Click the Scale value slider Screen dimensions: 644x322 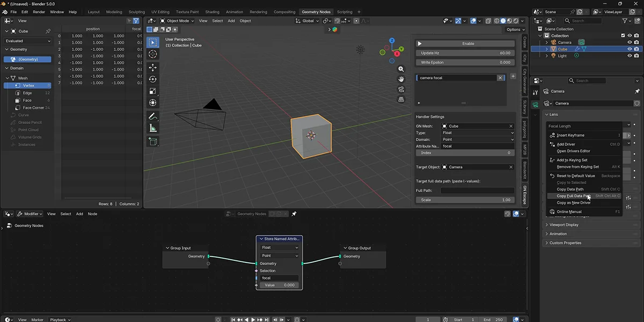pos(465,200)
